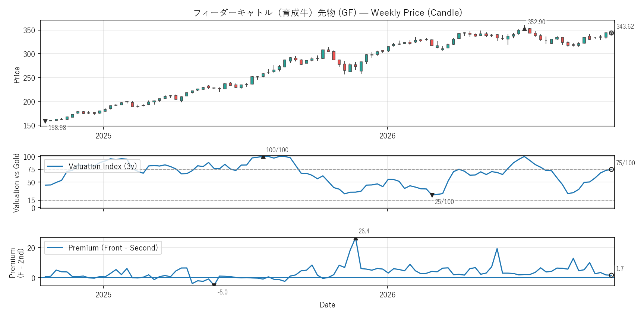The width and height of the screenshot is (644, 316).
Task: Click the Valuation vs Gold axis label
Action: click(x=16, y=183)
